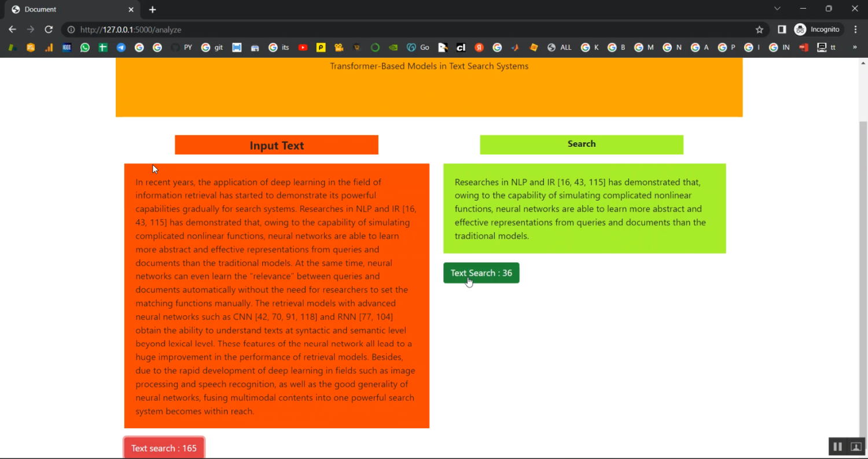Viewport: 868px width, 459px height.
Task: Open the Google Sheets bookmark
Action: click(102, 47)
